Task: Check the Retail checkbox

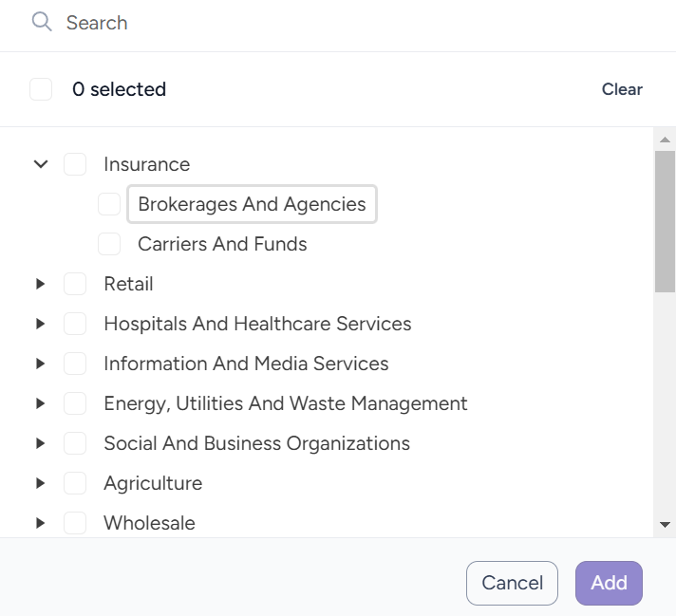Action: 75,284
